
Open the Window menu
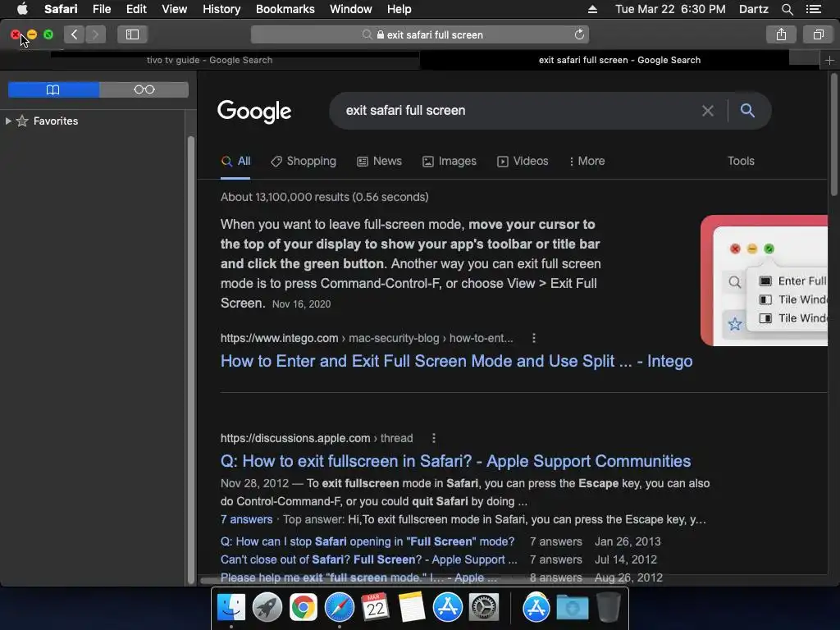point(351,9)
